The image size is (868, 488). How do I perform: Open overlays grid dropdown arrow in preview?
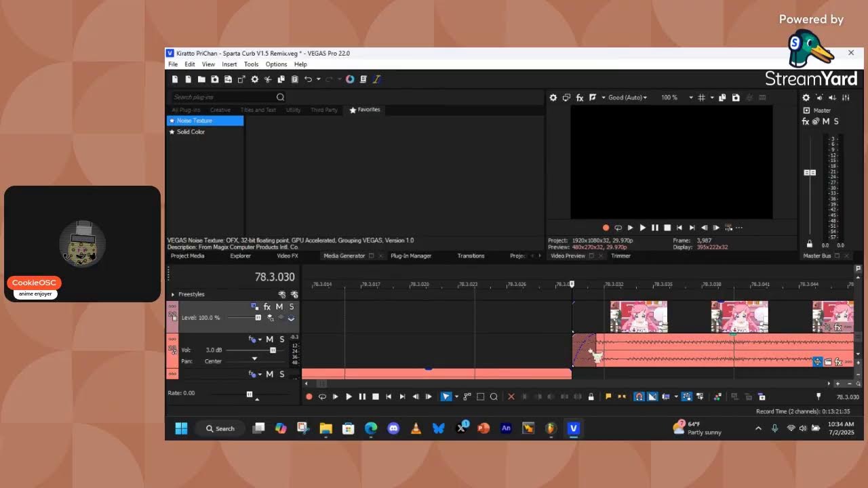(711, 98)
